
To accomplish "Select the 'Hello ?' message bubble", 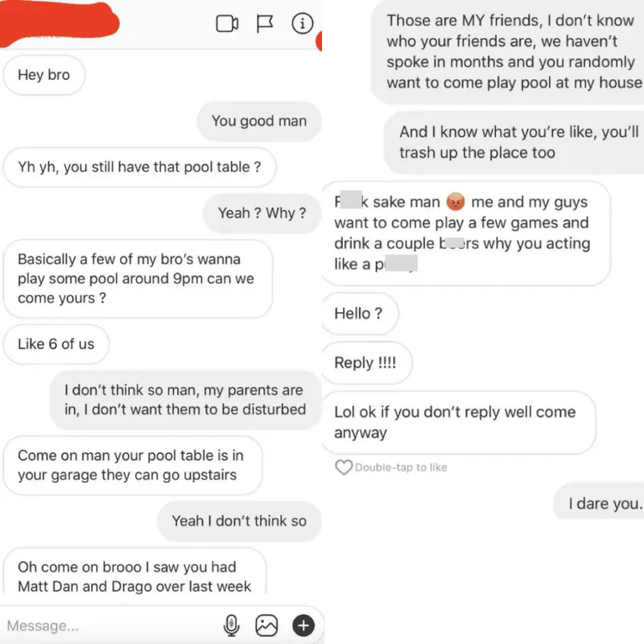I will [x=359, y=313].
